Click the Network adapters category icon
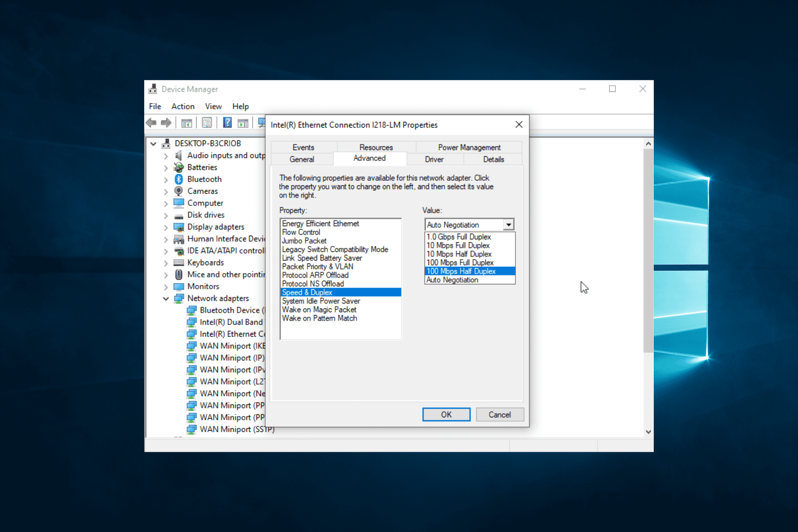798x532 pixels. tap(179, 298)
